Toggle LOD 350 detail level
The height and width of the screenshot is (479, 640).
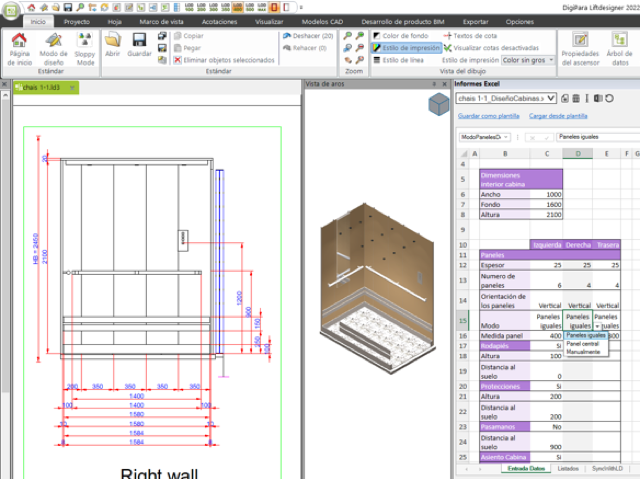pyautogui.click(x=225, y=7)
